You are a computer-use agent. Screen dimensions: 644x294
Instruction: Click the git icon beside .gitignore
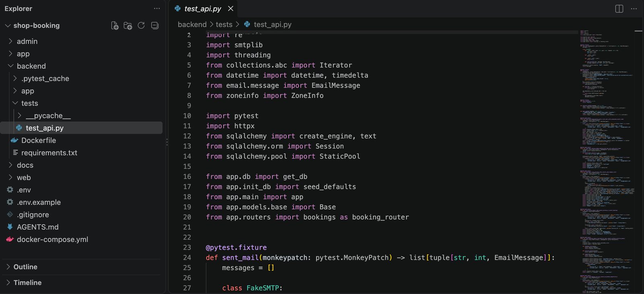(x=10, y=215)
